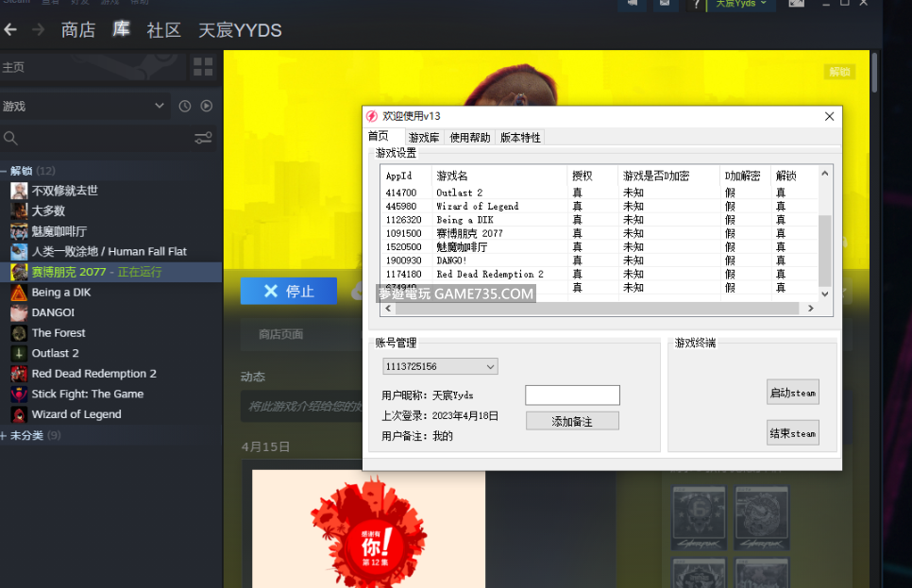Switch to the 版本特性 tab

click(x=520, y=137)
